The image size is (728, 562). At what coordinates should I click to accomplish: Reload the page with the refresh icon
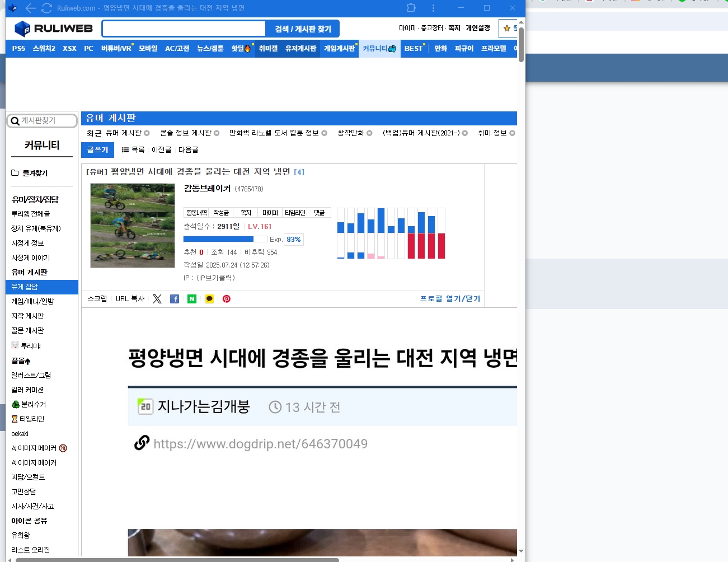pos(47,8)
